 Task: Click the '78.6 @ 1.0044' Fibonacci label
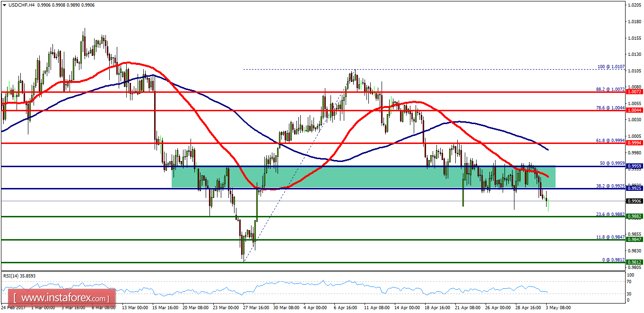click(x=610, y=107)
